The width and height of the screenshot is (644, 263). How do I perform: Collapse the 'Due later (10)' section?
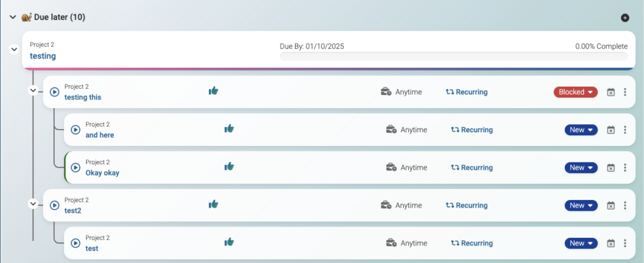(x=13, y=17)
